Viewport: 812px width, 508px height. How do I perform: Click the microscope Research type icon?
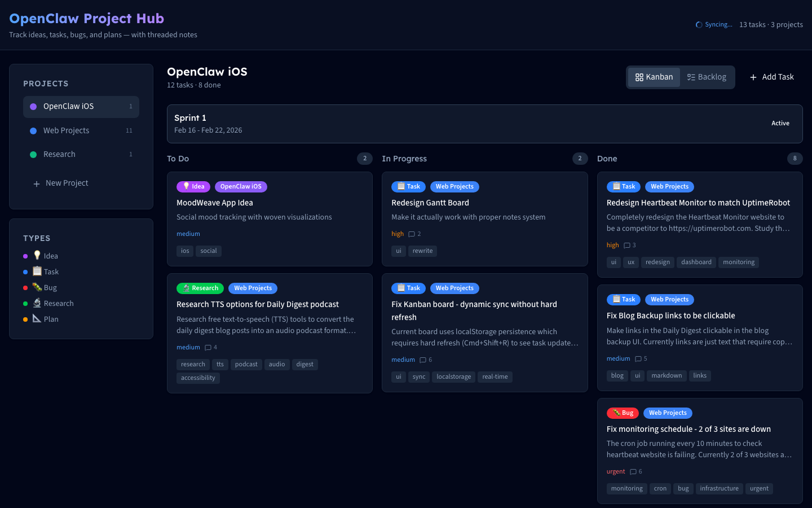(x=37, y=303)
